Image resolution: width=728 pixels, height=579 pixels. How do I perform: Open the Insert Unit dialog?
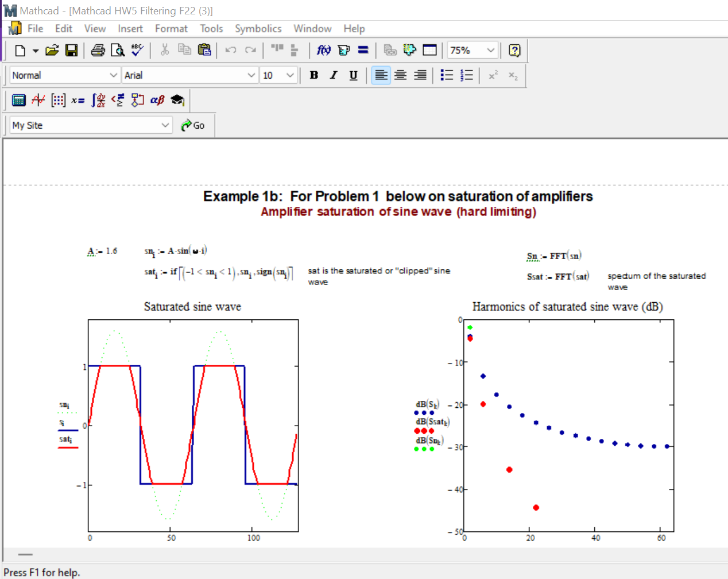coord(343,51)
